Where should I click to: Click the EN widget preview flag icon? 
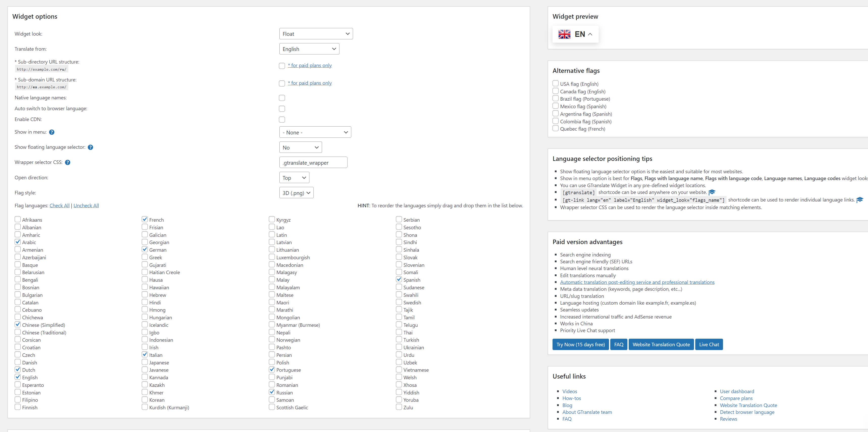click(x=565, y=34)
